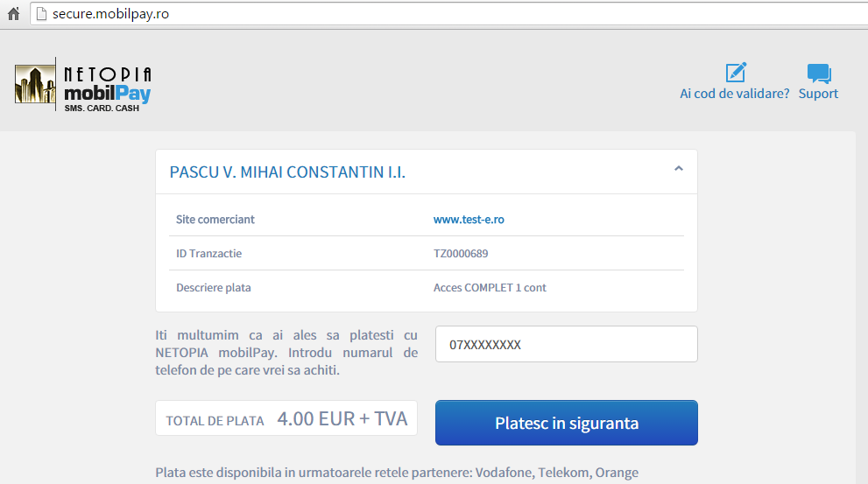Click the 'SMS. CARD. CASH' tagline
The height and width of the screenshot is (484, 868).
[x=102, y=108]
